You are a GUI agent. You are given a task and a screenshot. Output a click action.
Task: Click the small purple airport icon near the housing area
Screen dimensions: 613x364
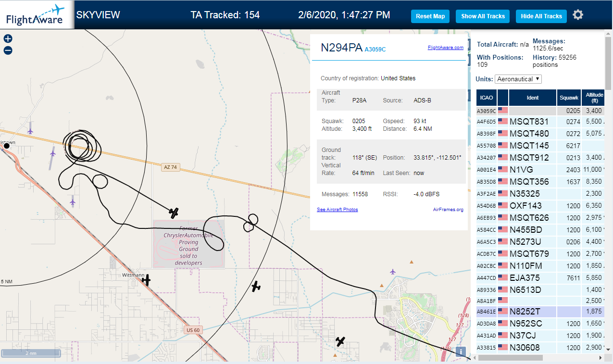[x=393, y=272]
